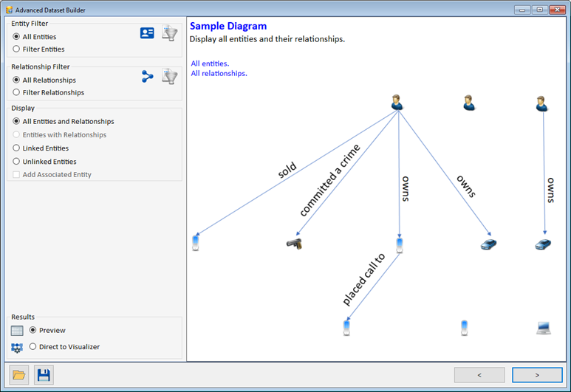This screenshot has height=392, width=571.
Task: Open the entity filter funnel icon
Action: [170, 33]
